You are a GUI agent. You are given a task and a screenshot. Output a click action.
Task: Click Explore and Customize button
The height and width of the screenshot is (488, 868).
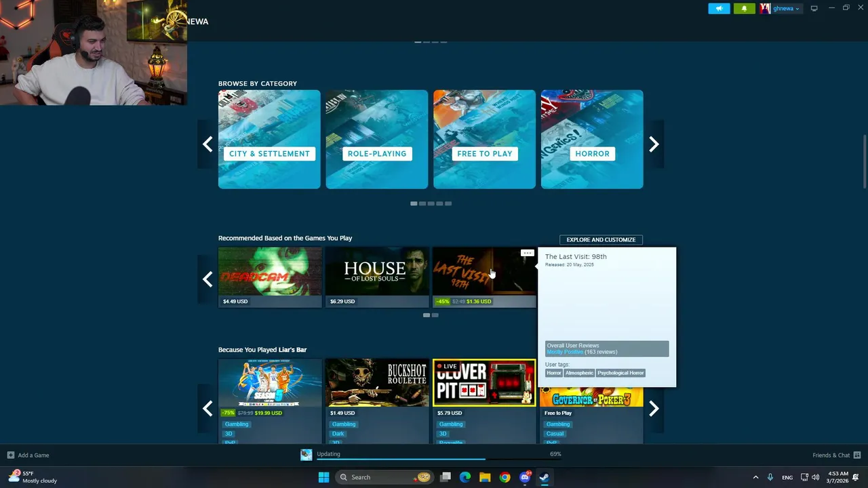pyautogui.click(x=601, y=239)
